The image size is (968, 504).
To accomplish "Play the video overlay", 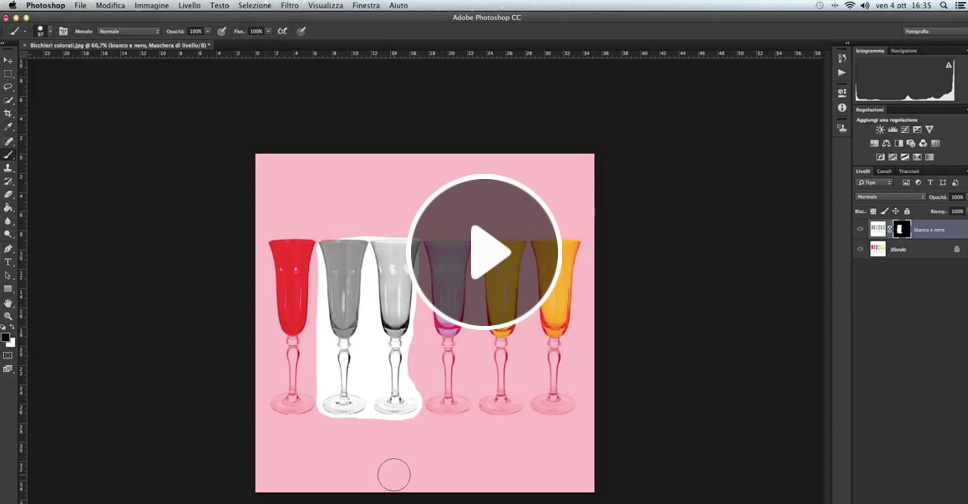I will tap(484, 251).
